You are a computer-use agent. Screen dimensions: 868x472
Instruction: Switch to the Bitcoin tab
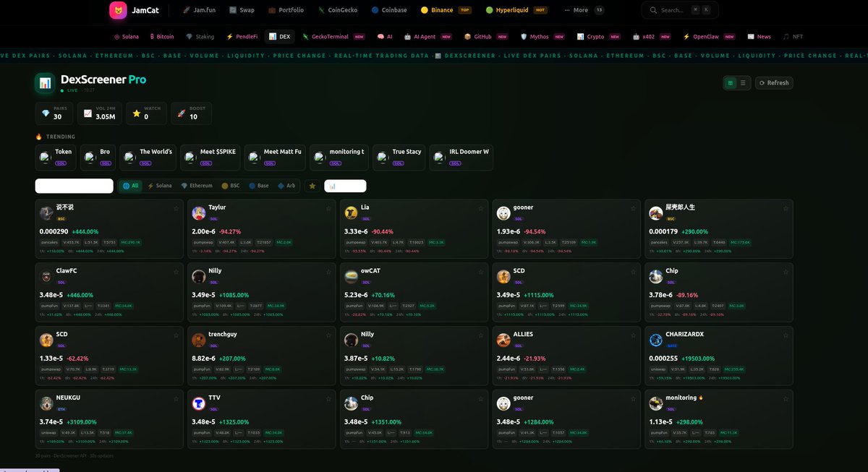pyautogui.click(x=162, y=36)
